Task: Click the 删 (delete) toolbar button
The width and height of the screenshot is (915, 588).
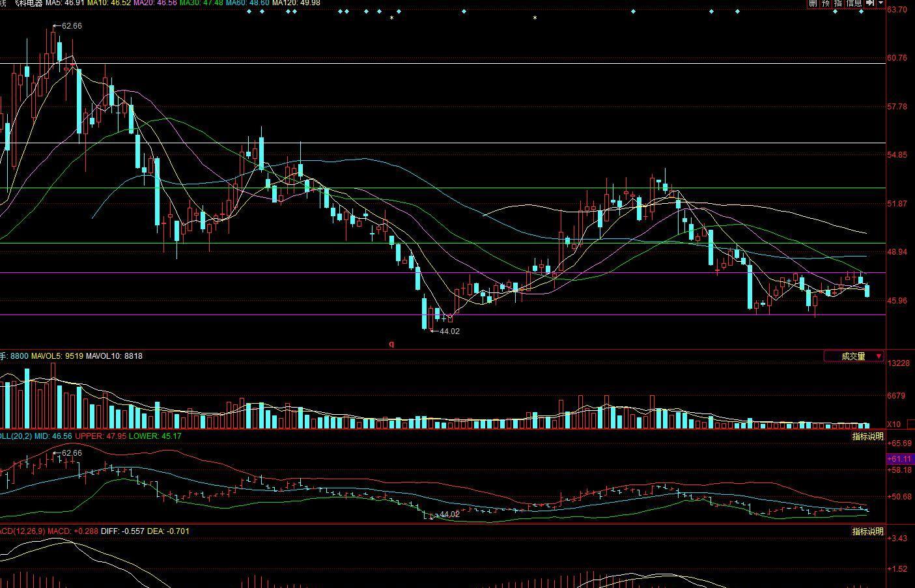Action: pyautogui.click(x=813, y=3)
